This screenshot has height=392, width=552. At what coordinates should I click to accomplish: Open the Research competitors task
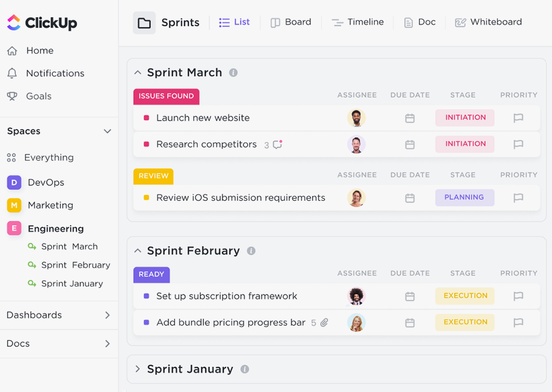coord(206,144)
